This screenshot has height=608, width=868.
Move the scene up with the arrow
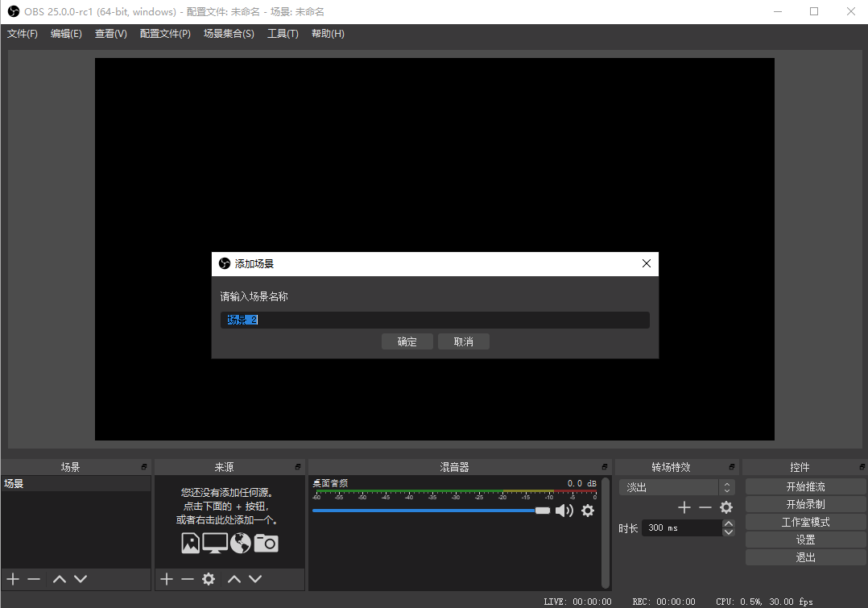point(60,579)
